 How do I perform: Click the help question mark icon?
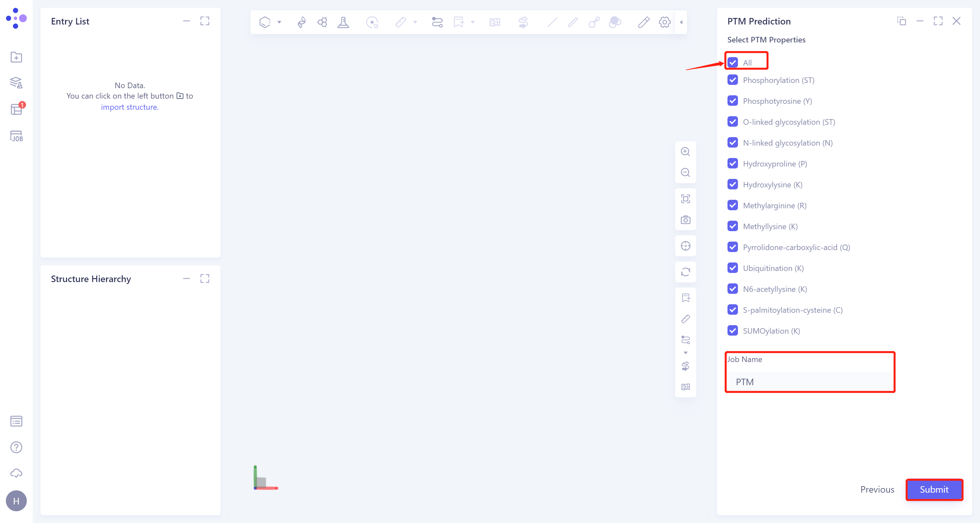[16, 447]
